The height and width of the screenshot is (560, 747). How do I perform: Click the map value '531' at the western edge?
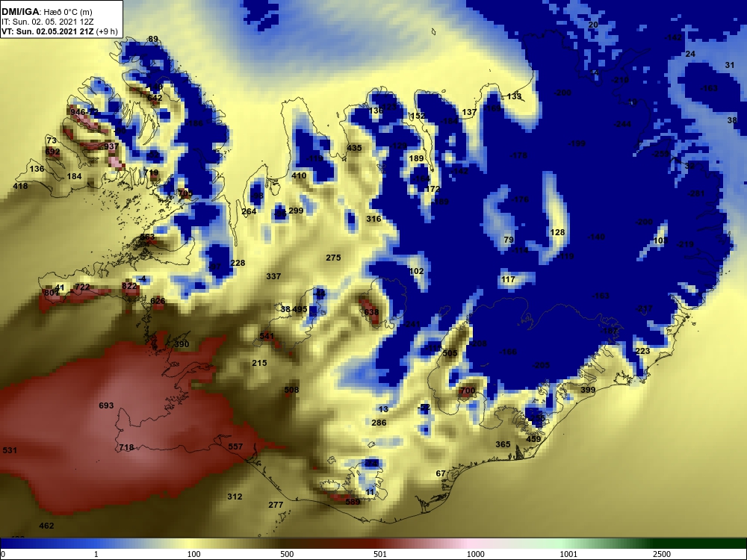coord(10,450)
